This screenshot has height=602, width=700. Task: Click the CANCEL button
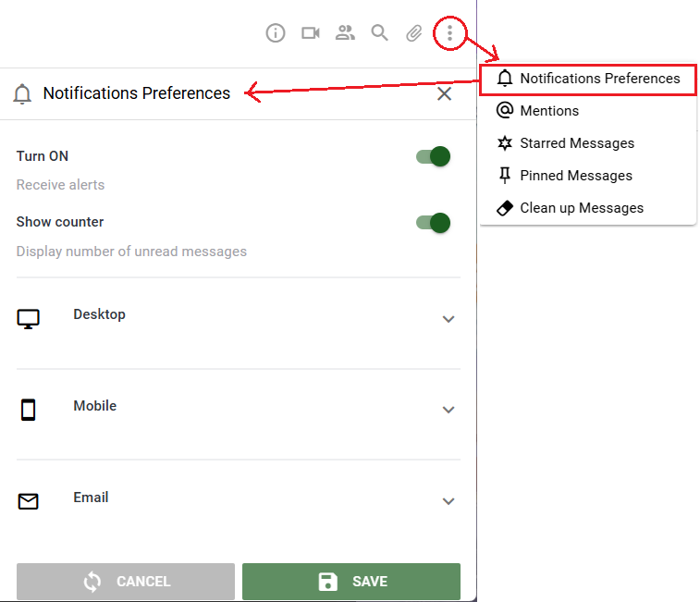pos(126,582)
